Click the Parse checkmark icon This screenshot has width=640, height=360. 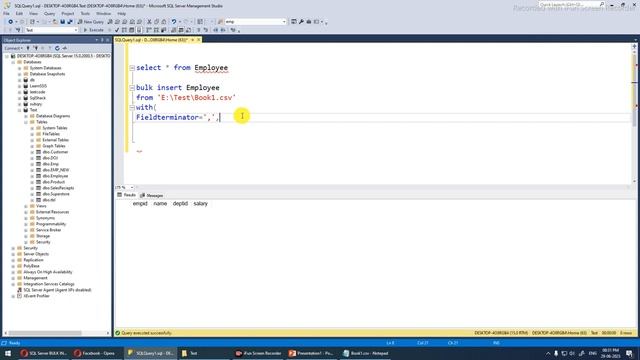point(117,30)
